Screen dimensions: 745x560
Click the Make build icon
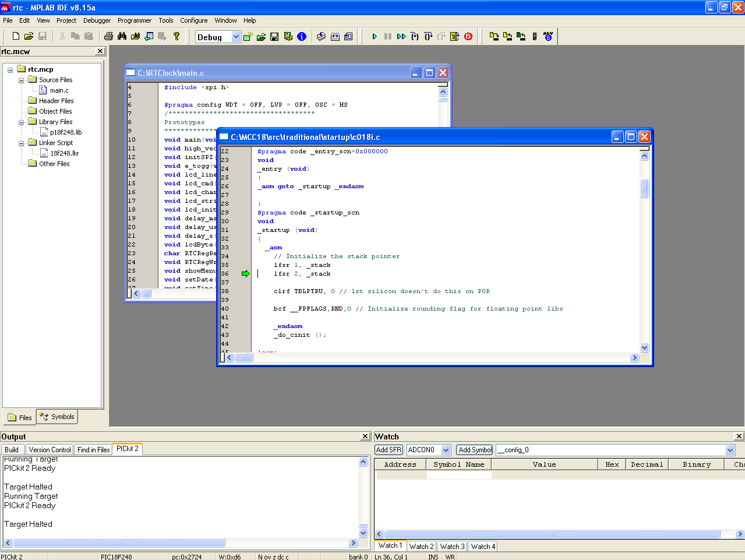point(321,36)
